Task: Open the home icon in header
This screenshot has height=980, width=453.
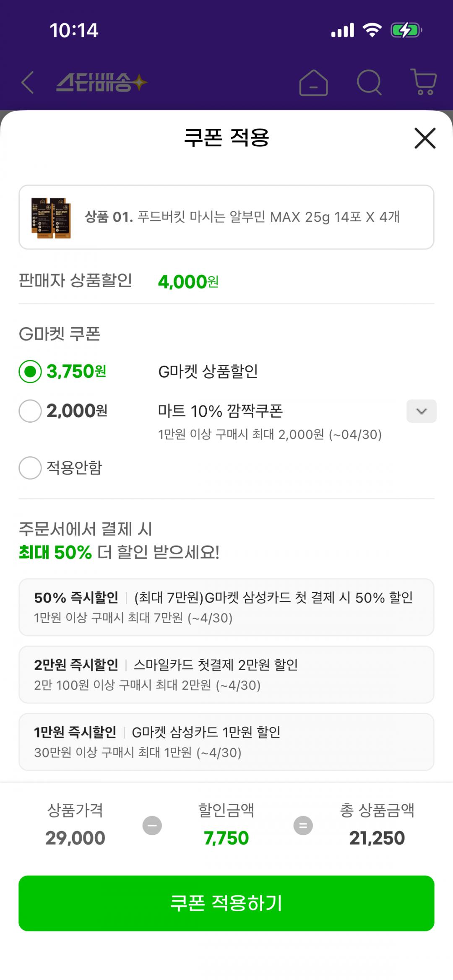Action: pos(313,83)
